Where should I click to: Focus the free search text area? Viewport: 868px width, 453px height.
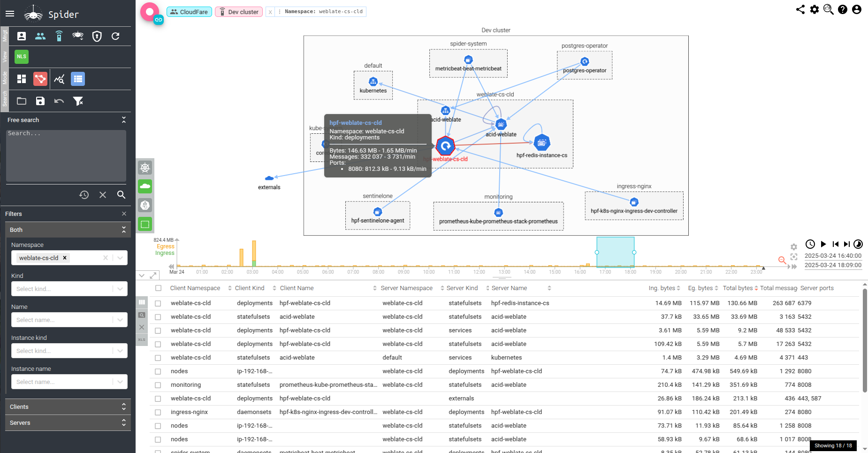pos(66,156)
